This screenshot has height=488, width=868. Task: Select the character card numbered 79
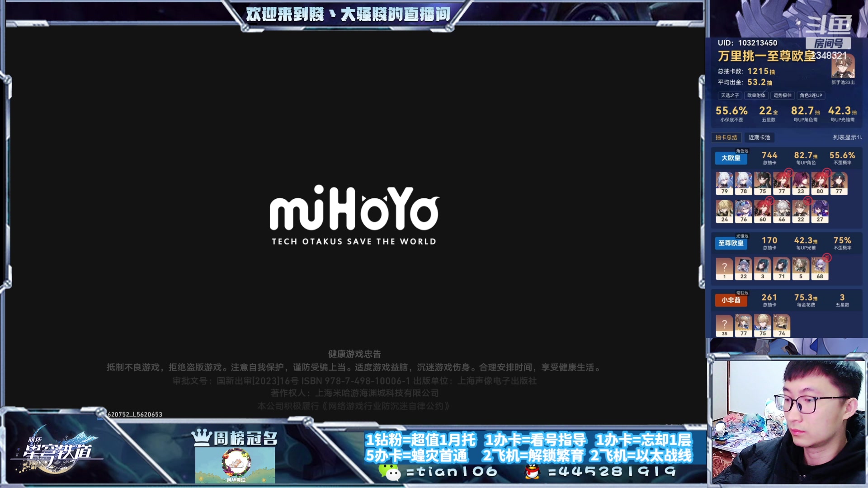pos(725,183)
